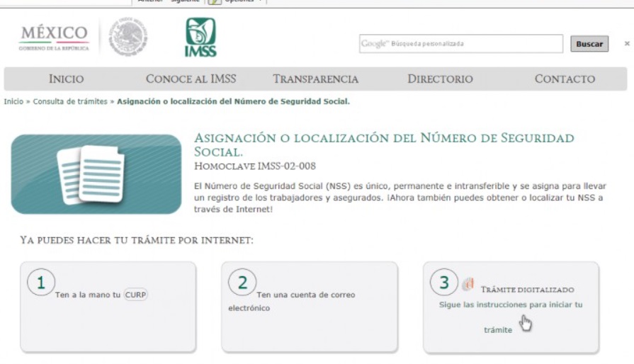Image resolution: width=634 pixels, height=364 pixels.
Task: Open the Inicio navigation menu item
Action: point(66,79)
